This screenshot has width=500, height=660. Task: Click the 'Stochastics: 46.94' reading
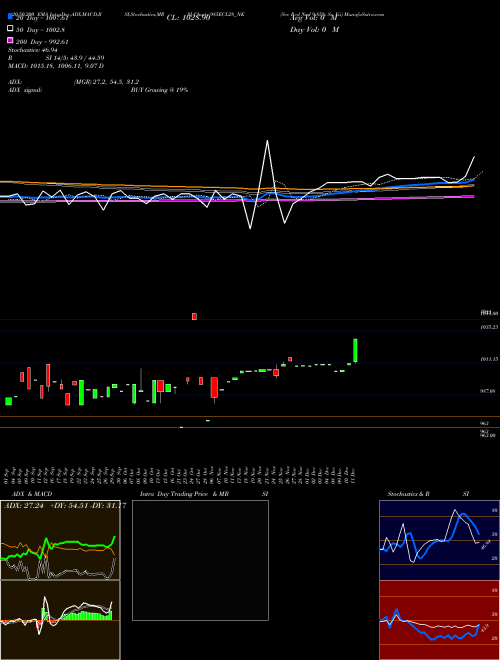click(32, 50)
